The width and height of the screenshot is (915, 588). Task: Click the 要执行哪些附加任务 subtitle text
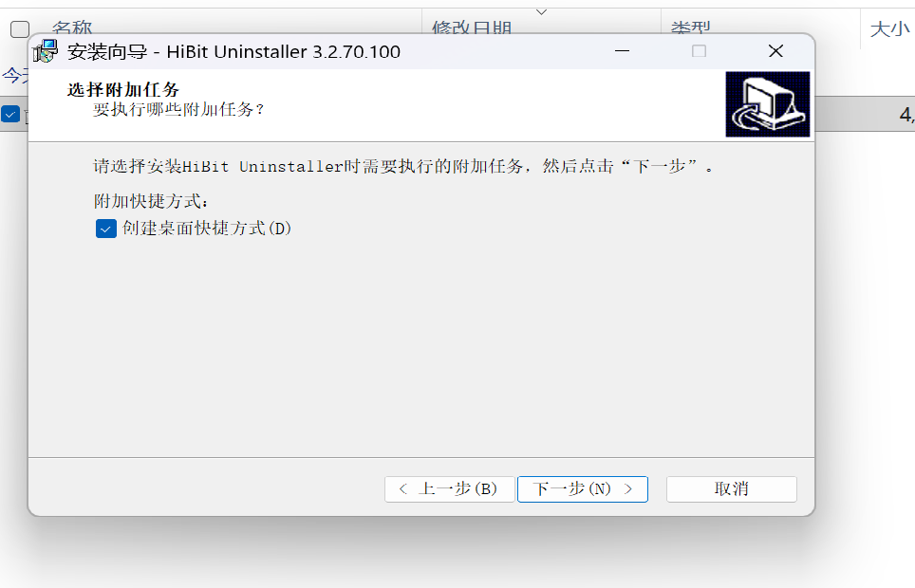click(x=178, y=110)
